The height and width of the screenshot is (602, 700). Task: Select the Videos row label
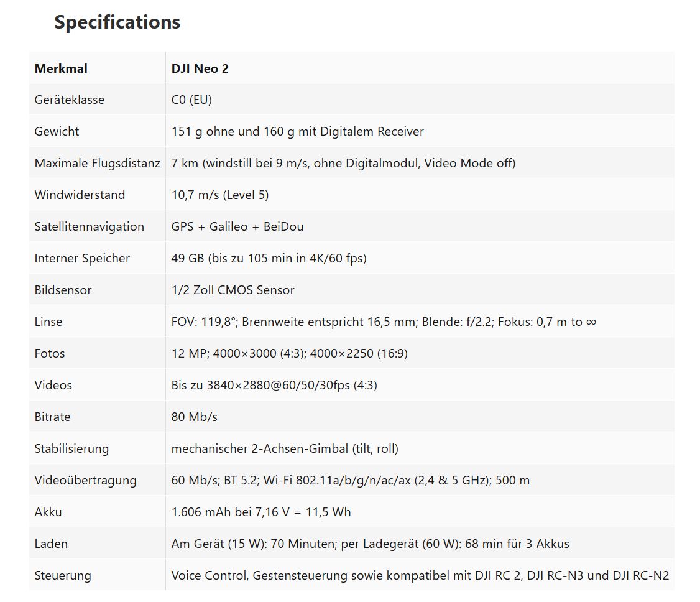pos(53,386)
